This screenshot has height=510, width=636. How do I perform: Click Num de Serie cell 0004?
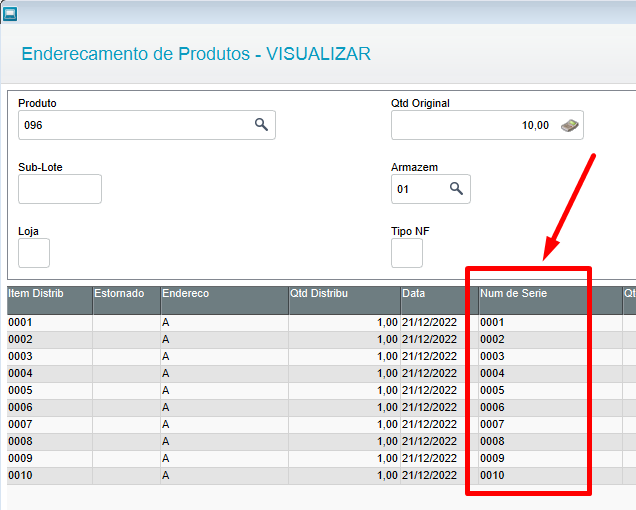(x=550, y=374)
